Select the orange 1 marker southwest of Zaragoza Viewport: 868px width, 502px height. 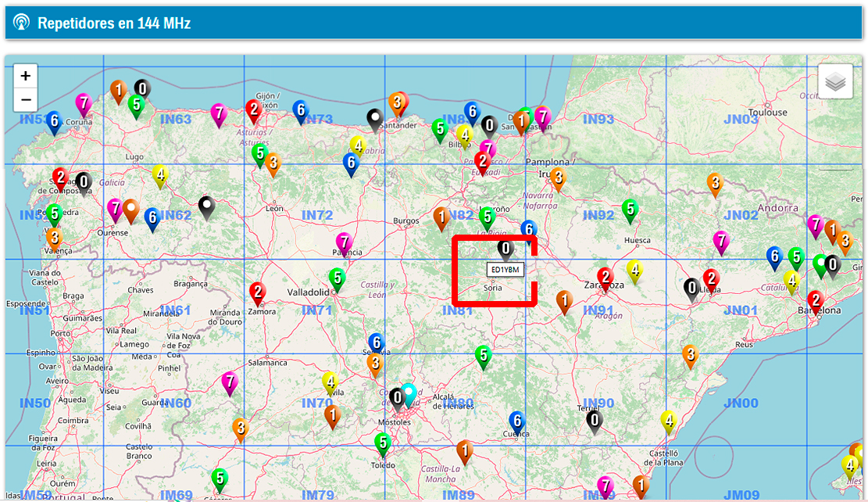(564, 303)
